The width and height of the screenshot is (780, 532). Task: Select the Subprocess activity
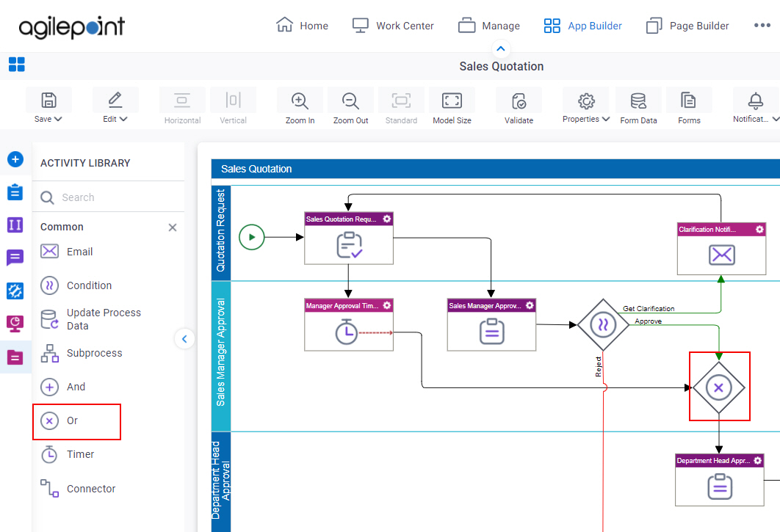[81, 353]
